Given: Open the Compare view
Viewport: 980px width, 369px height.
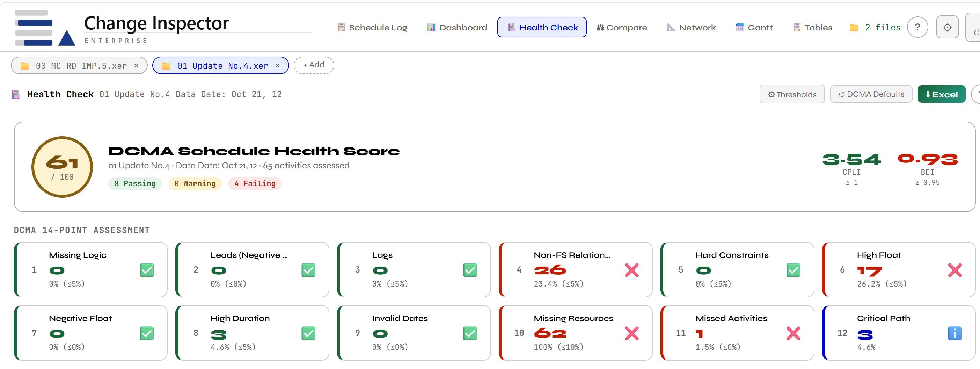Looking at the screenshot, I should click(x=622, y=27).
